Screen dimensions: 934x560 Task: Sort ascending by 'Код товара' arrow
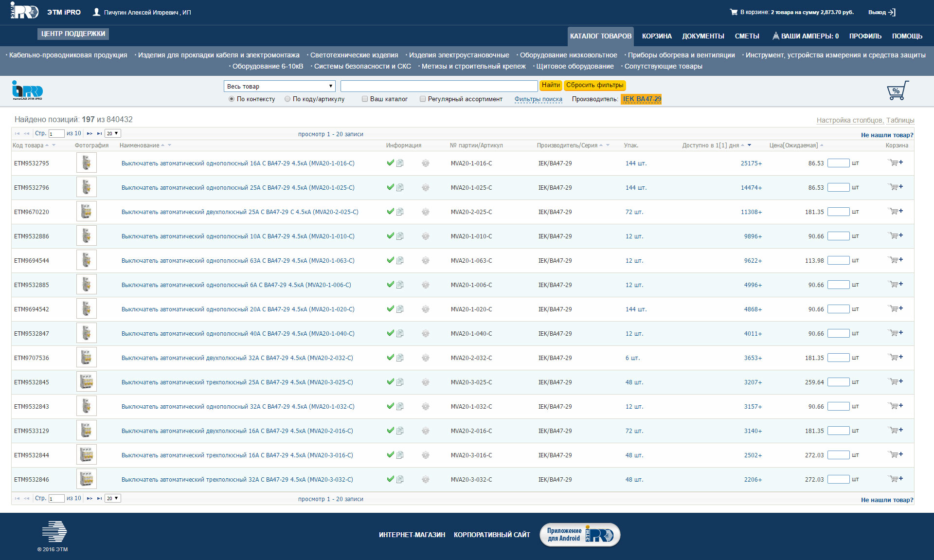pos(47,145)
